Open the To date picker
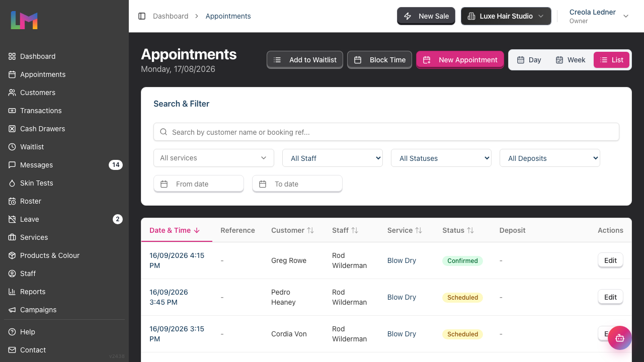The width and height of the screenshot is (644, 362). [297, 184]
